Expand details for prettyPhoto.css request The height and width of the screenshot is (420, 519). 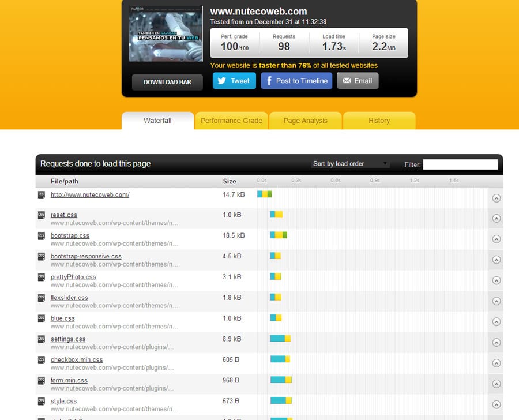coord(496,280)
